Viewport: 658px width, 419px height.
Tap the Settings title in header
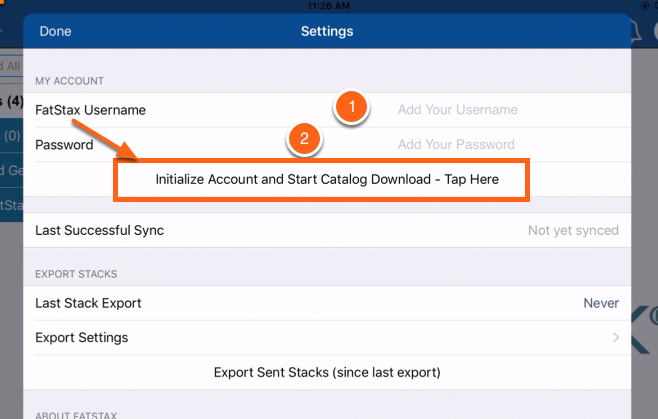(327, 31)
